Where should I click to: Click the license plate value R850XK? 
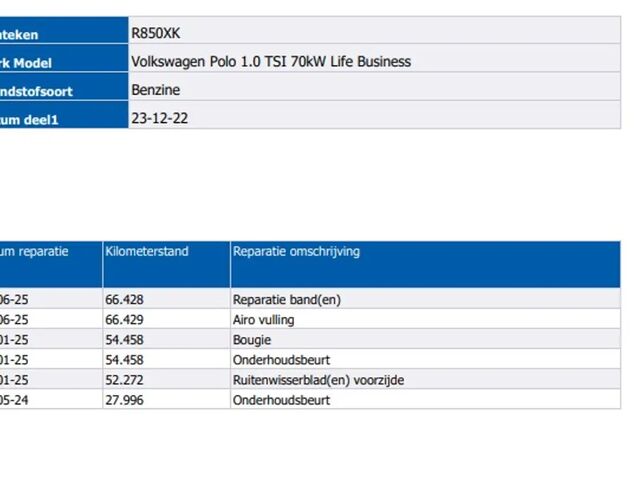(155, 33)
